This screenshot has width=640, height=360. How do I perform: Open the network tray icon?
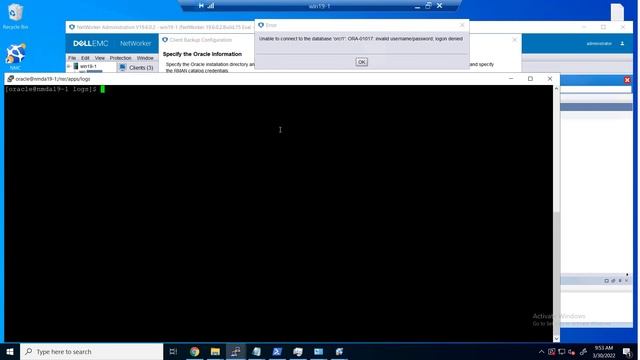[562, 352]
